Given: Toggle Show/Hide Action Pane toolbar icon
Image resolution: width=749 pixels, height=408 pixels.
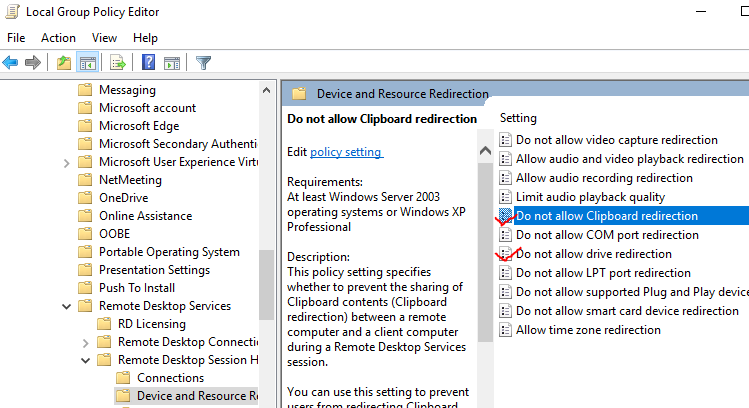Looking at the screenshot, I should click(x=171, y=62).
